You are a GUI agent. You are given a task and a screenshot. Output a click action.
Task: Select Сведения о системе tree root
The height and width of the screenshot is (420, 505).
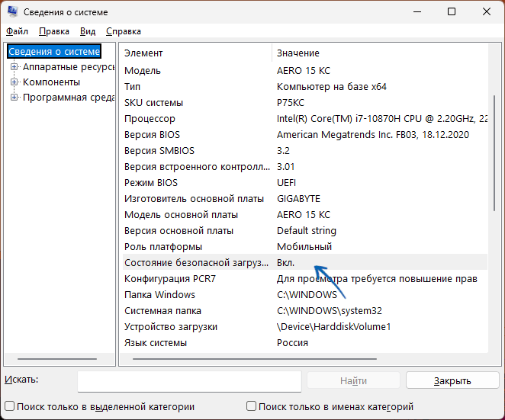[53, 52]
